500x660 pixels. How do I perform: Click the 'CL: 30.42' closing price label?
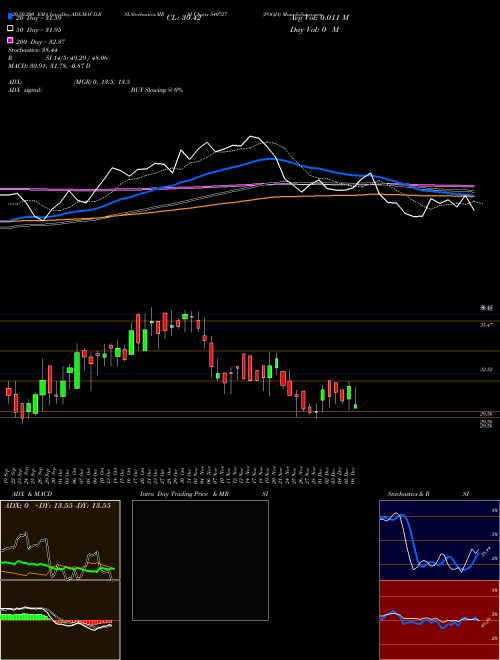(x=184, y=18)
